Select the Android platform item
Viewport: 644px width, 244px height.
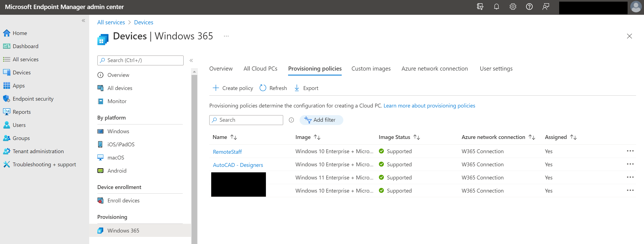112,171
